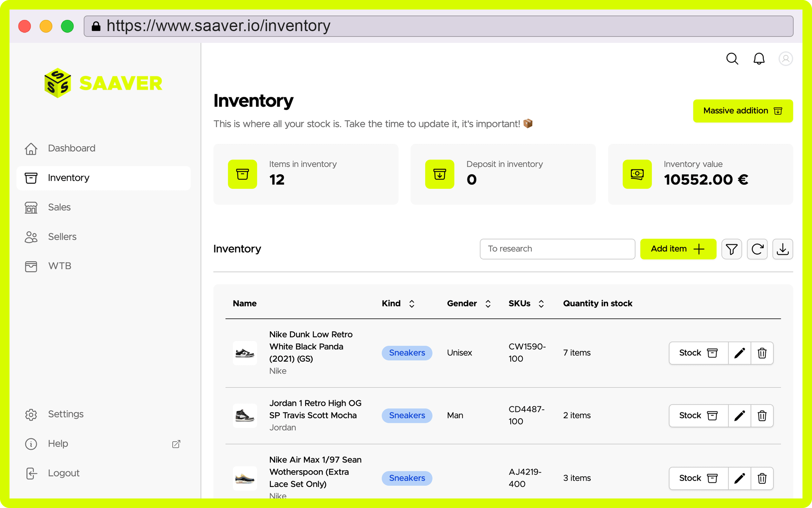Viewport: 812px width, 508px height.
Task: Click the Nike Dunk Low Retro item name
Action: tap(311, 346)
